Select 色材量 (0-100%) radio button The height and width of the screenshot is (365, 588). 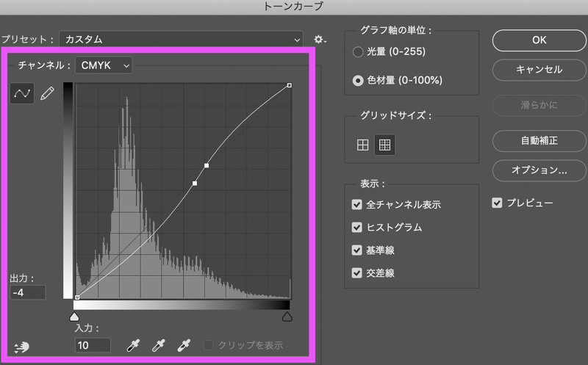[358, 81]
